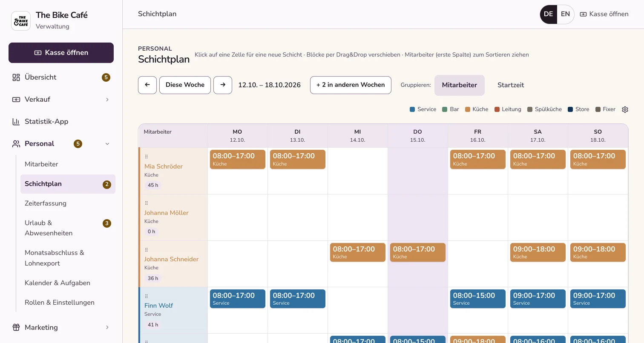Open Johanna Schneider Saturday 09:00–18:00 shift
The width and height of the screenshot is (644, 343).
538,252
